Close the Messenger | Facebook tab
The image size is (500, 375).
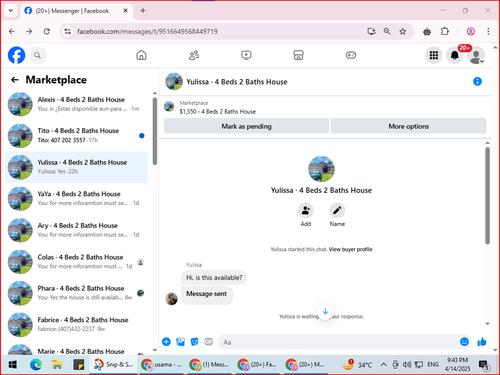pos(125,11)
